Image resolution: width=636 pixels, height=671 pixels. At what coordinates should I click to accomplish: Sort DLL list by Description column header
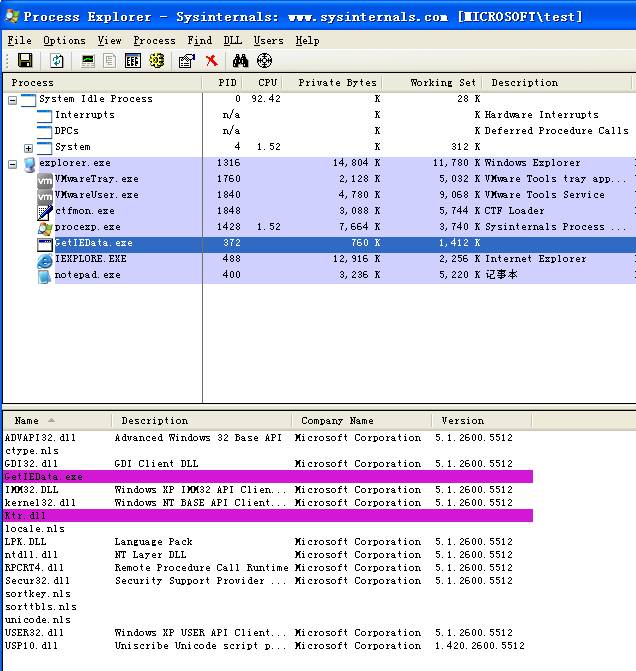[x=202, y=421]
